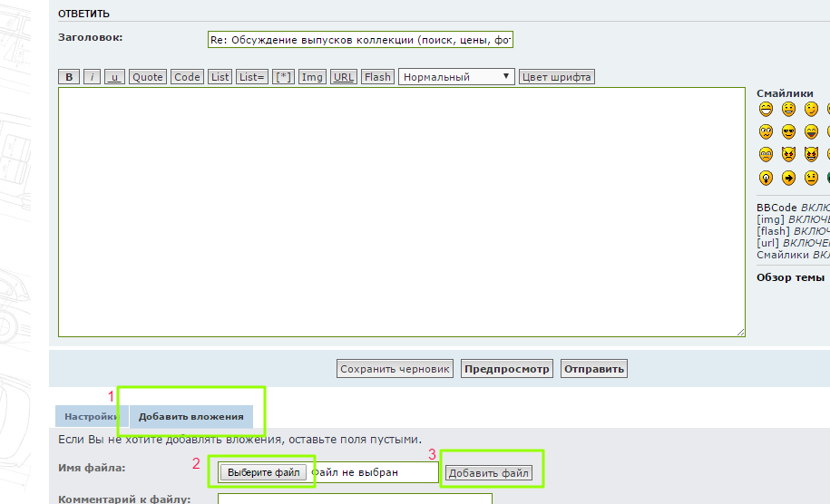
Task: Insert the cool sunglasses smiley
Action: tap(788, 131)
